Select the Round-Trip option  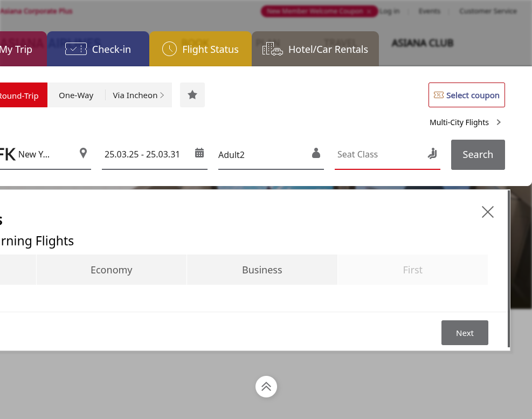[23, 95]
